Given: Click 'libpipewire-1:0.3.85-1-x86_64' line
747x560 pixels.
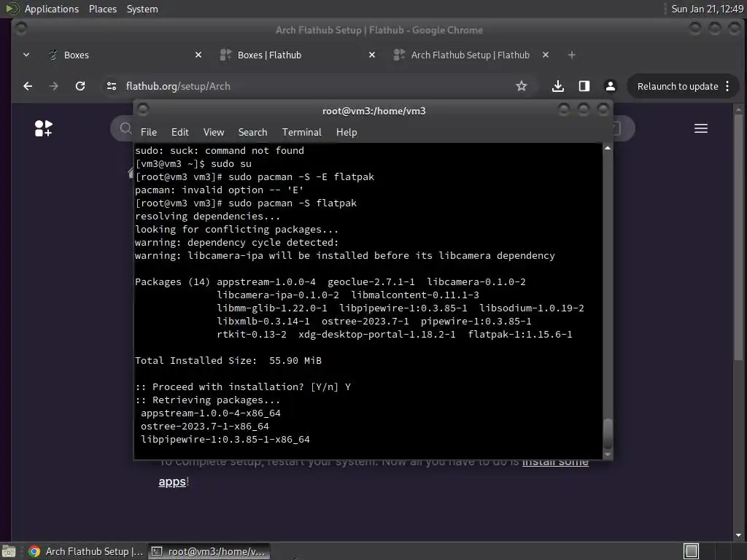Looking at the screenshot, I should click(225, 439).
